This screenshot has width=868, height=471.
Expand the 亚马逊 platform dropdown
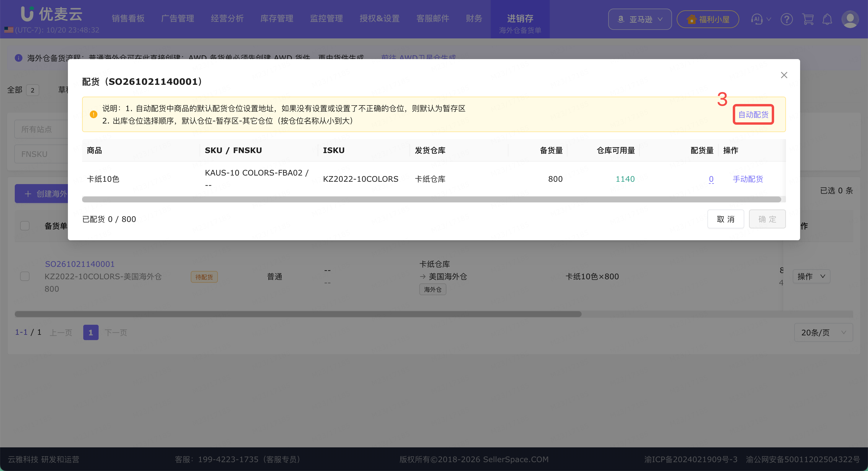[639, 19]
